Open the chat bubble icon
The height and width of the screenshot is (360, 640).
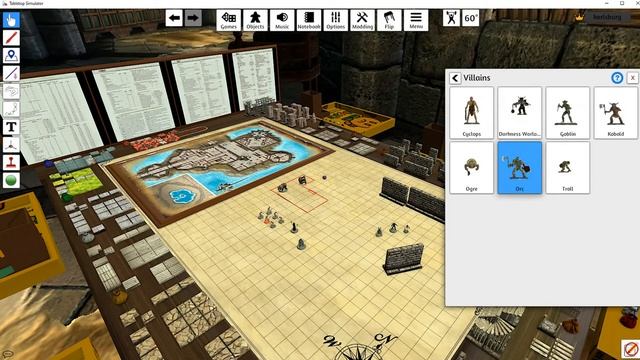(7, 354)
